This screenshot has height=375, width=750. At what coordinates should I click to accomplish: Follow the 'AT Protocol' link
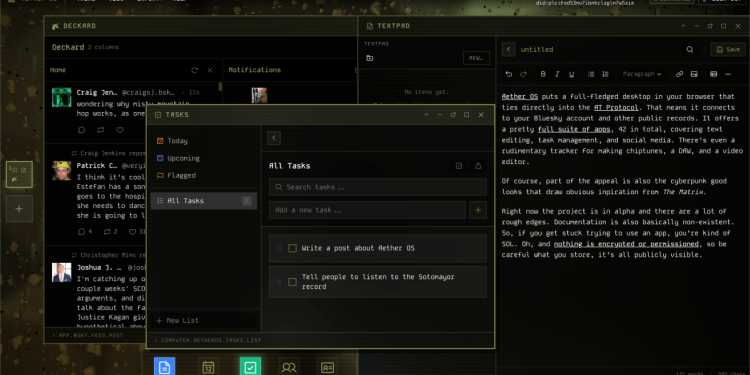616,108
